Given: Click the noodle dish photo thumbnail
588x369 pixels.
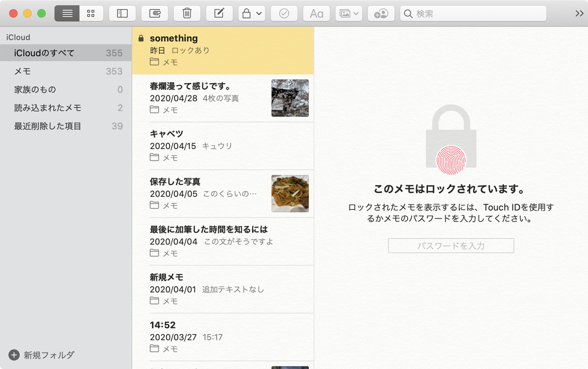Looking at the screenshot, I should click(290, 193).
